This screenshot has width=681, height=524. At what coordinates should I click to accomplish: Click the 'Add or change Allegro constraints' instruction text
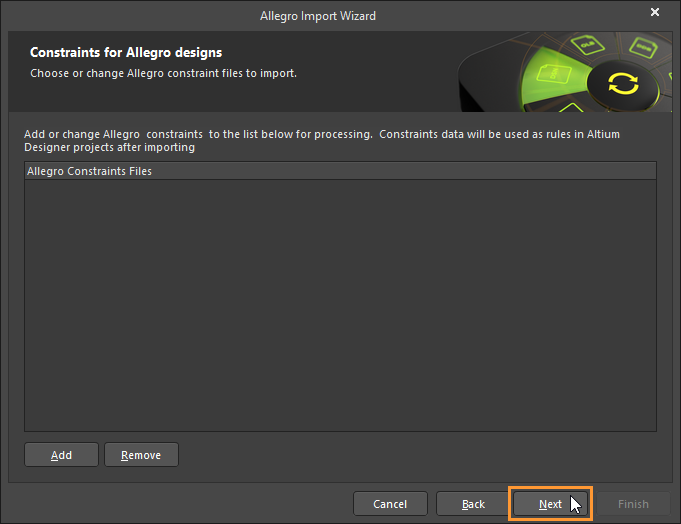click(322, 141)
